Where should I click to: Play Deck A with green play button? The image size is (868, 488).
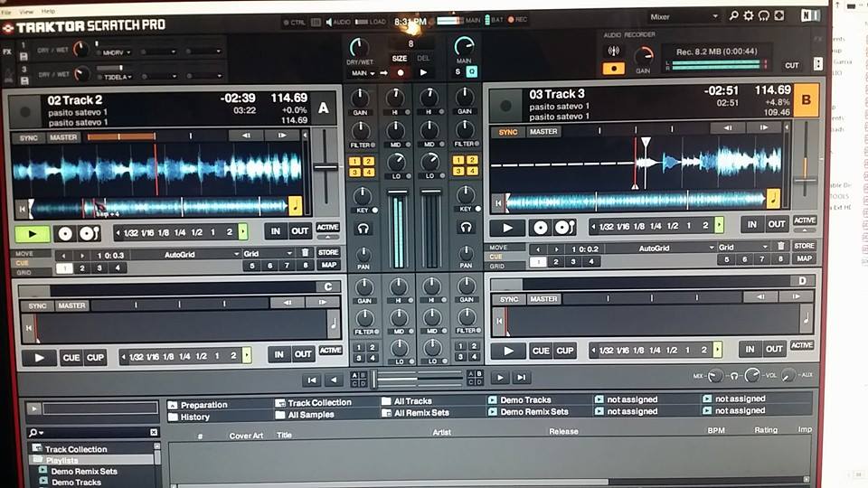[32, 233]
